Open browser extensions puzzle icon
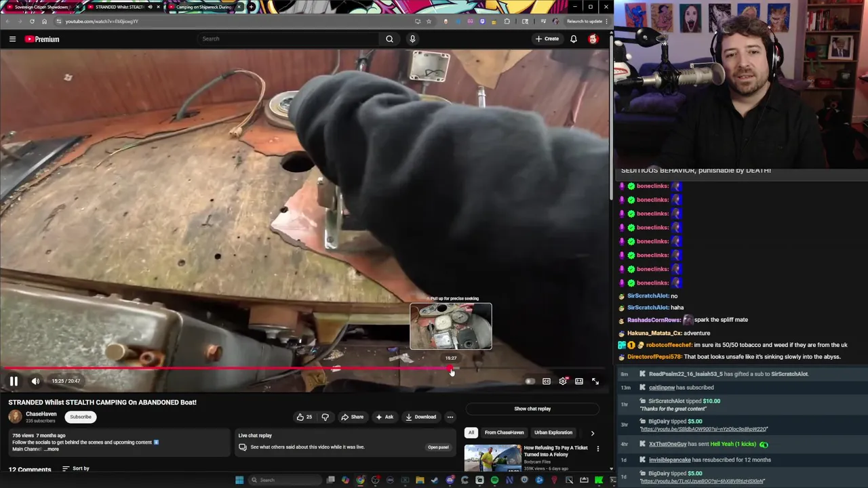This screenshot has height=488, width=868. point(507,21)
